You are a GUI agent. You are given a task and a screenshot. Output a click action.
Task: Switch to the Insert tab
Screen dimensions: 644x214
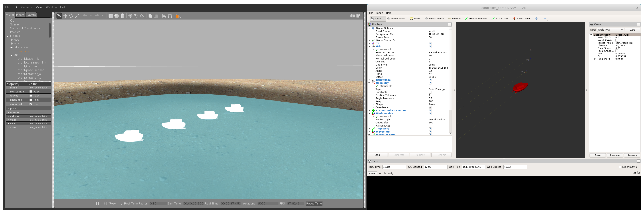20,15
